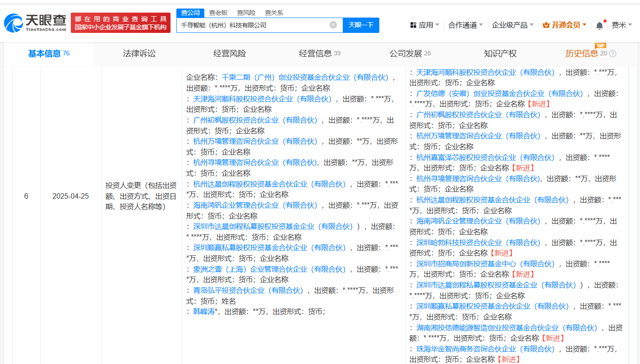Open the 法律诉讼 tab
This screenshot has height=364, width=640.
click(x=139, y=54)
